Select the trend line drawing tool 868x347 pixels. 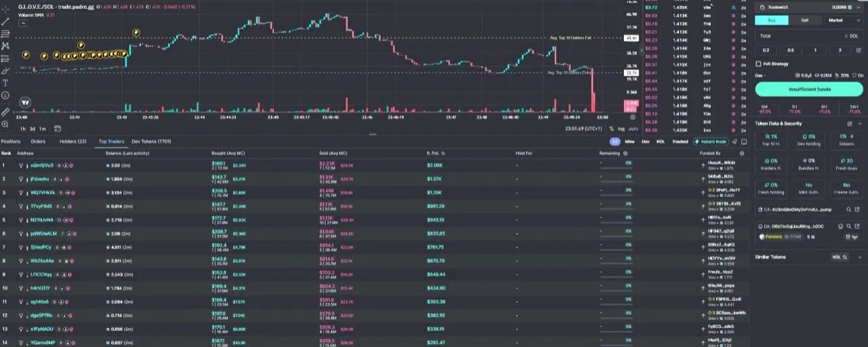(x=5, y=21)
